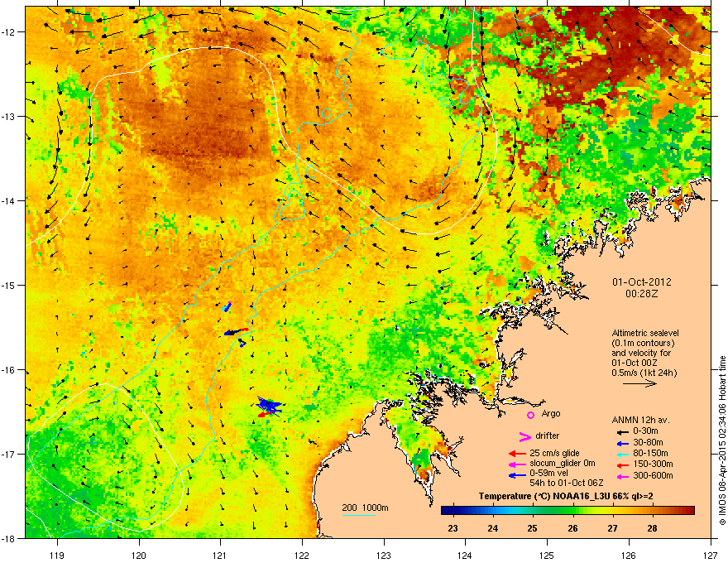728x563 pixels.
Task: Click the 'Argo' legend label
Action: (x=551, y=413)
